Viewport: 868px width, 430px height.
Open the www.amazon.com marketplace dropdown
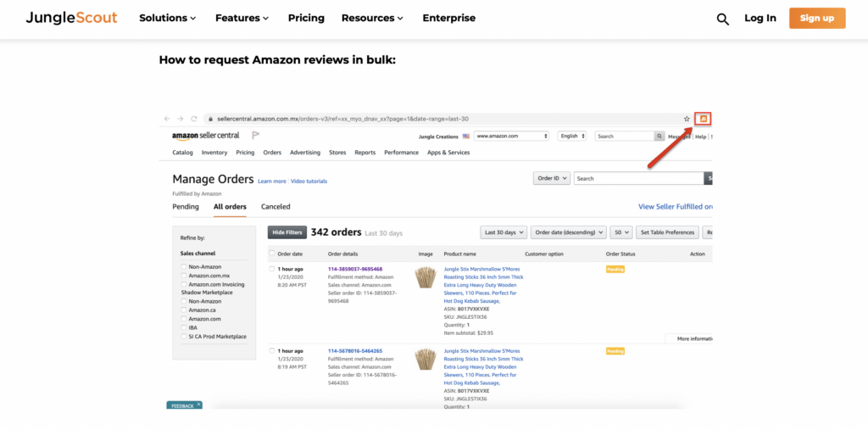point(511,136)
